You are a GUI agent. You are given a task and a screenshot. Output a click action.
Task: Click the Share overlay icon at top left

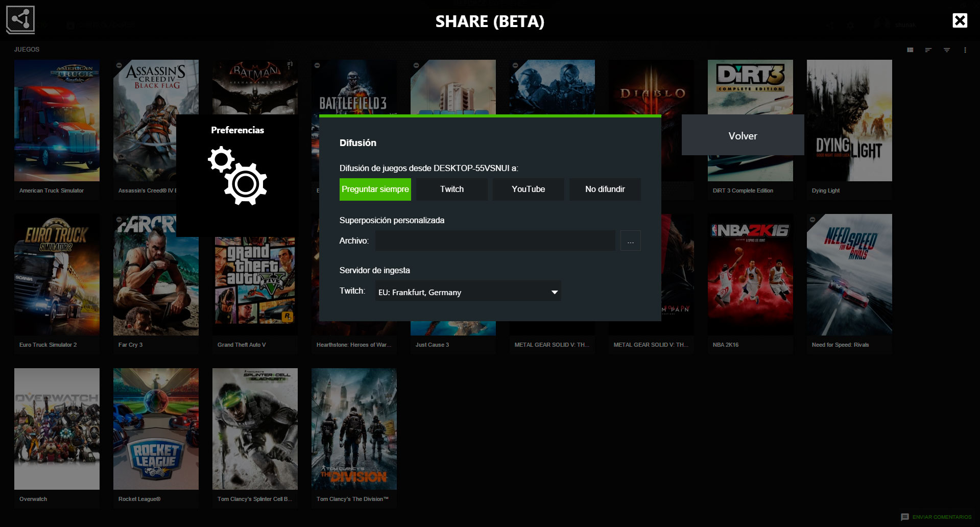[x=20, y=20]
